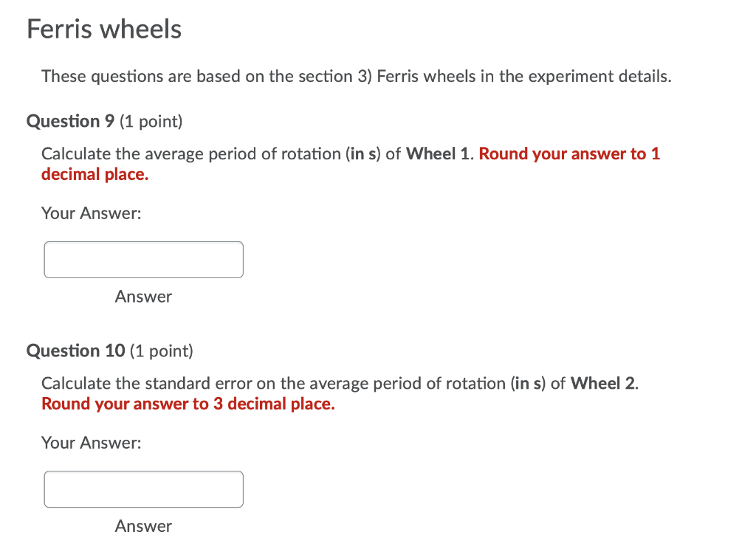Select the Ferris wheels page heading
This screenshot has height=546, width=756.
point(103,30)
